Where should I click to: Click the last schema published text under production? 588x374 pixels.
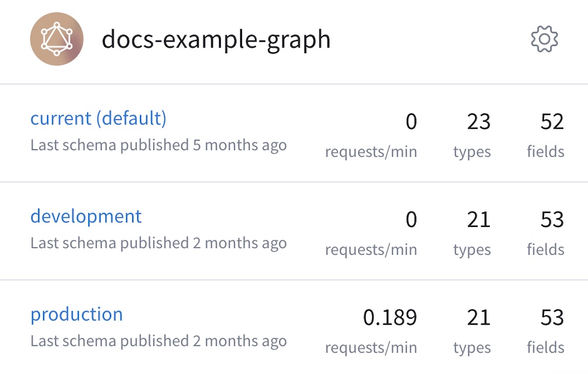coord(159,340)
